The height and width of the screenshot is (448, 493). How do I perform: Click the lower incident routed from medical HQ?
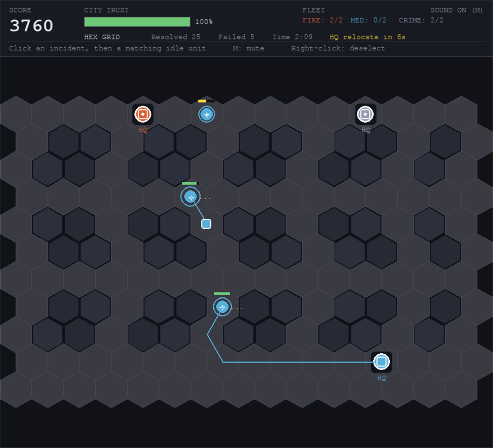(222, 307)
